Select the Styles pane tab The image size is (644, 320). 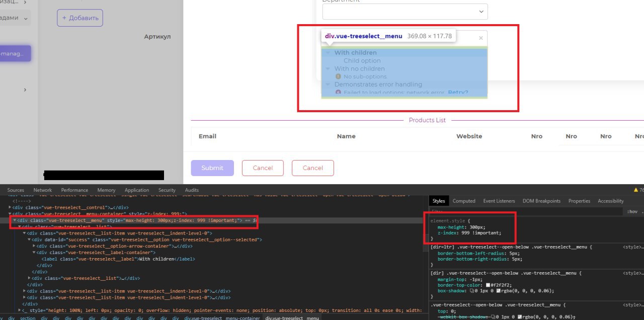click(x=439, y=201)
